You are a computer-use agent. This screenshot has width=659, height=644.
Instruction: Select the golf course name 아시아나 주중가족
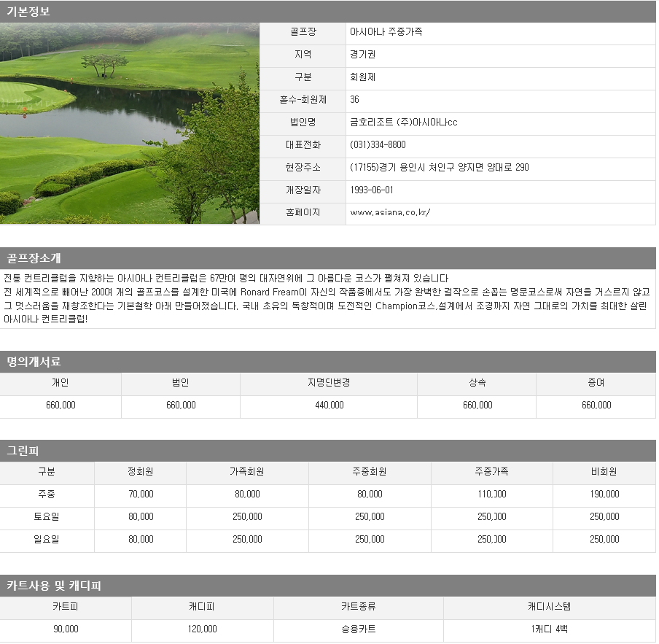(386, 32)
